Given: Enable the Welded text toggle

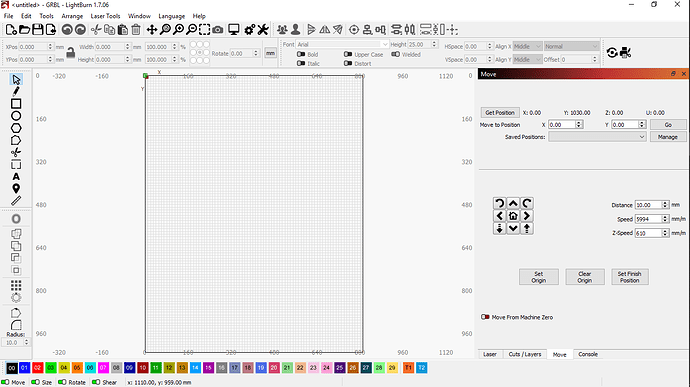Looking at the screenshot, I should click(x=396, y=54).
